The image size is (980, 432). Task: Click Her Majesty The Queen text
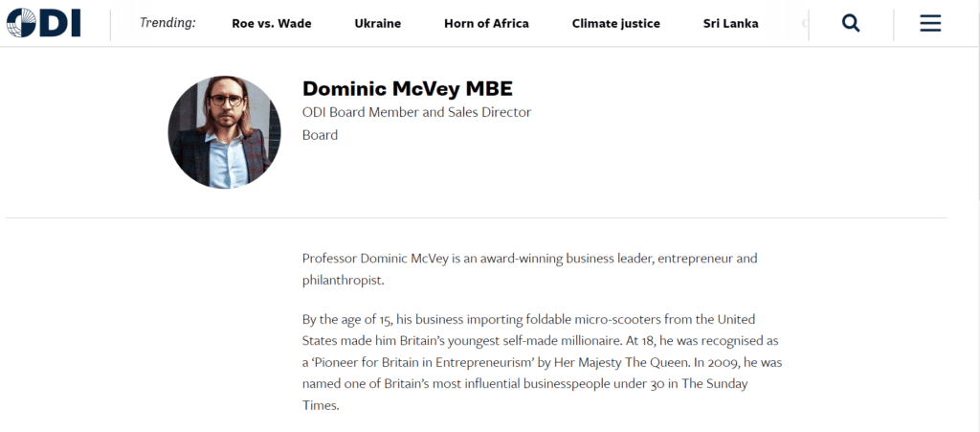(x=620, y=362)
